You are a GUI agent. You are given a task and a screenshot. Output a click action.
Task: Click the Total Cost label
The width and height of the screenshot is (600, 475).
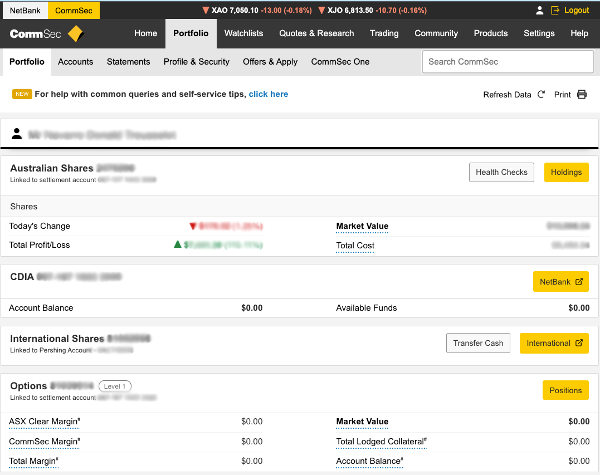point(355,245)
